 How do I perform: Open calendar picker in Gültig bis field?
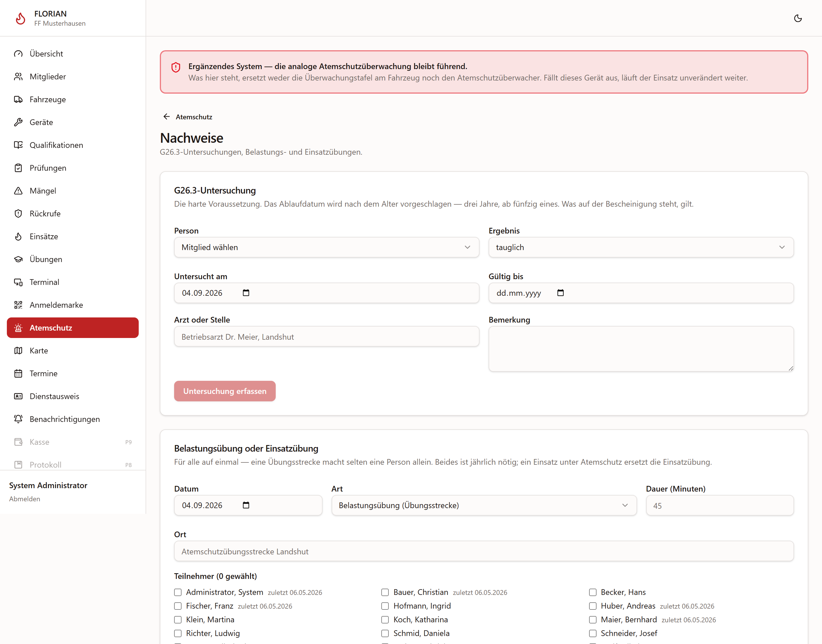point(560,293)
